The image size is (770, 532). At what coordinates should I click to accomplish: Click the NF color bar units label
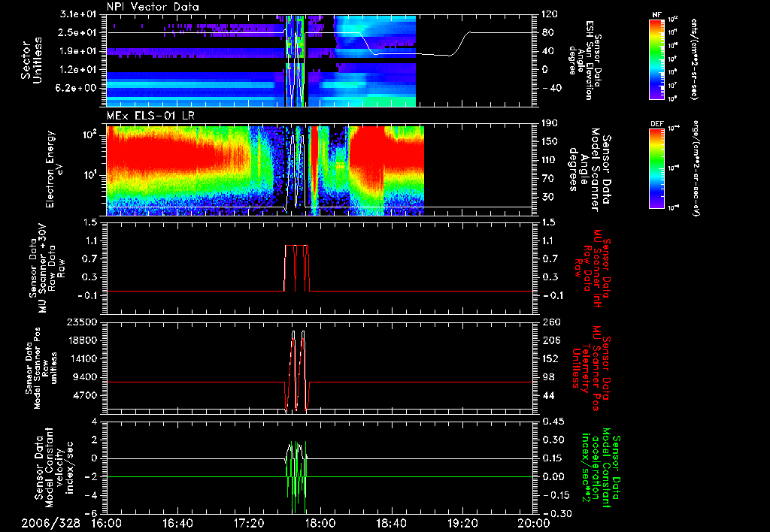(x=694, y=59)
